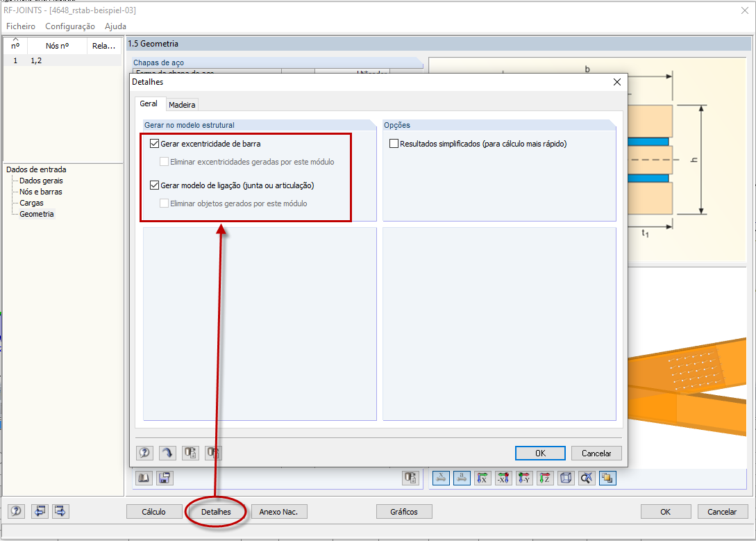The height and width of the screenshot is (541, 756).
Task: Click the fourth icon in the Detalhes dialog bottom bar
Action: point(213,453)
